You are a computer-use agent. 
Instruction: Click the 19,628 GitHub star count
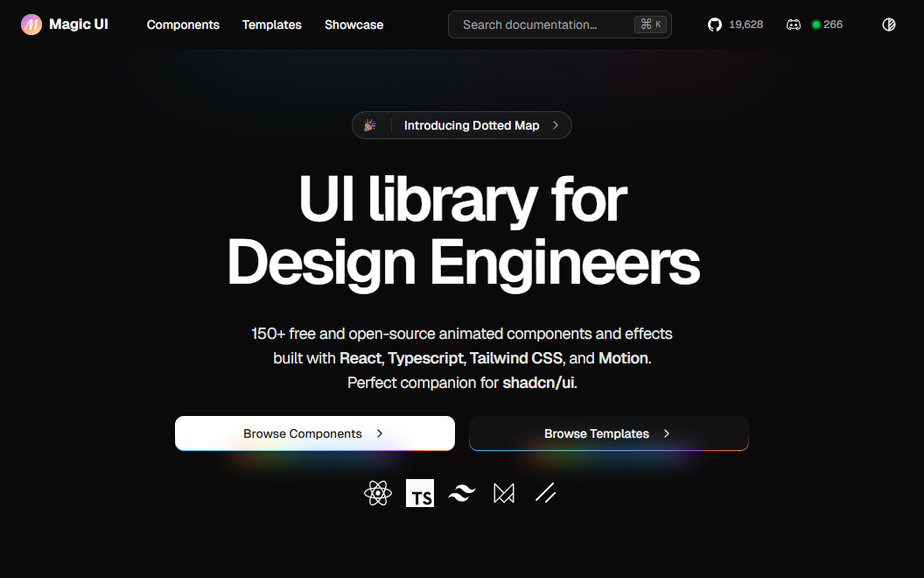tap(746, 25)
